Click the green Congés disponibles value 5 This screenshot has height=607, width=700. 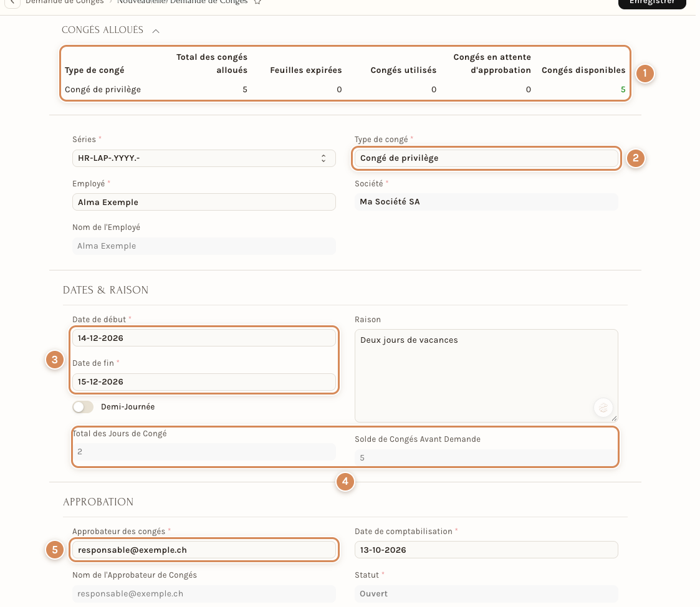[623, 90]
